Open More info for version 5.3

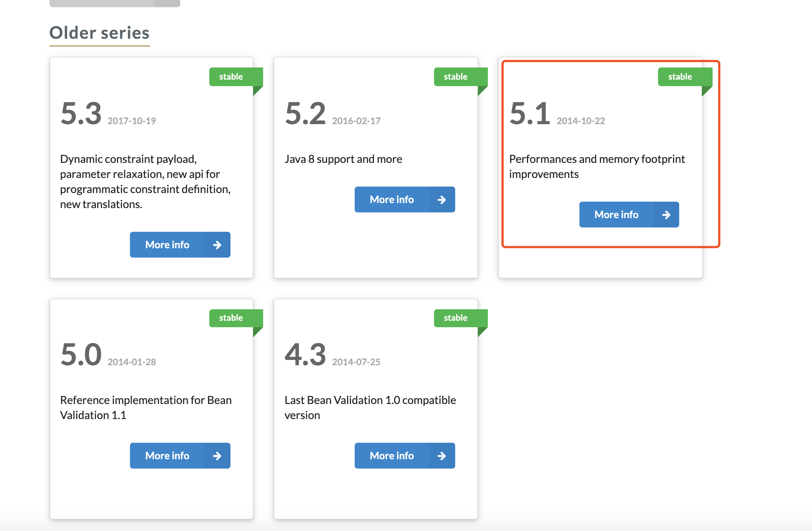pyautogui.click(x=167, y=245)
